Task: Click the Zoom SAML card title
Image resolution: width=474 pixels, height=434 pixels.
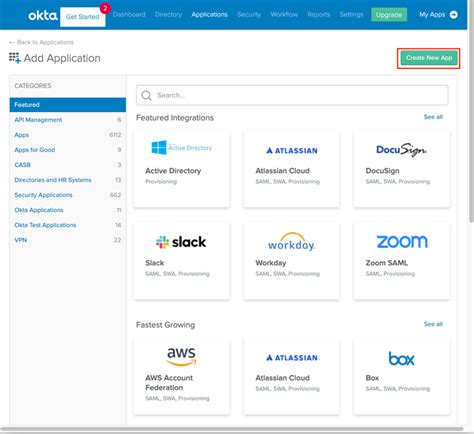Action: point(387,263)
